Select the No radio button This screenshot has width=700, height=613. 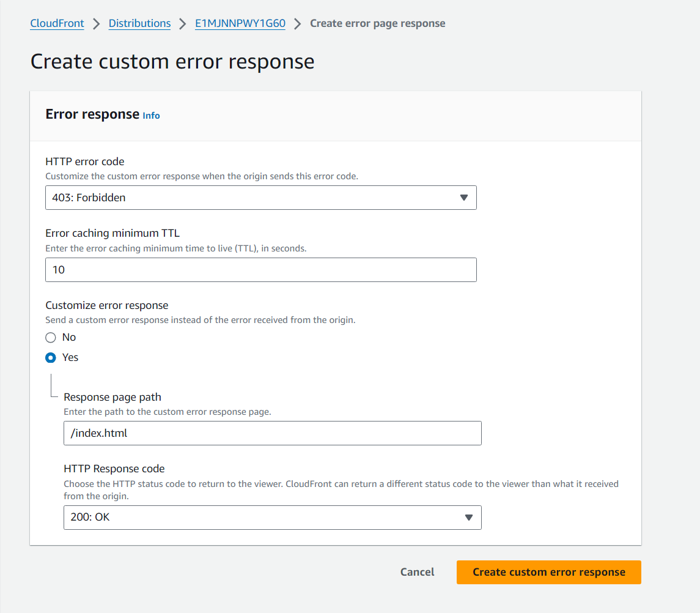[x=51, y=337]
